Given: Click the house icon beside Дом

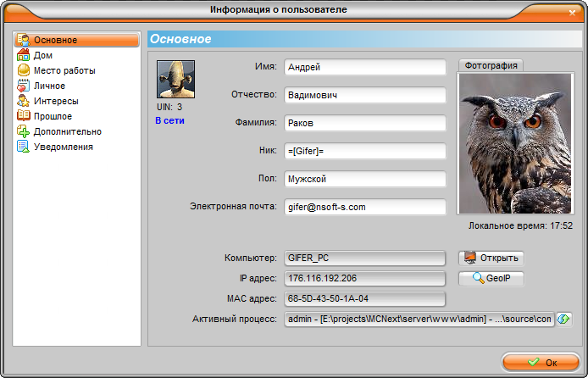Looking at the screenshot, I should pyautogui.click(x=23, y=55).
